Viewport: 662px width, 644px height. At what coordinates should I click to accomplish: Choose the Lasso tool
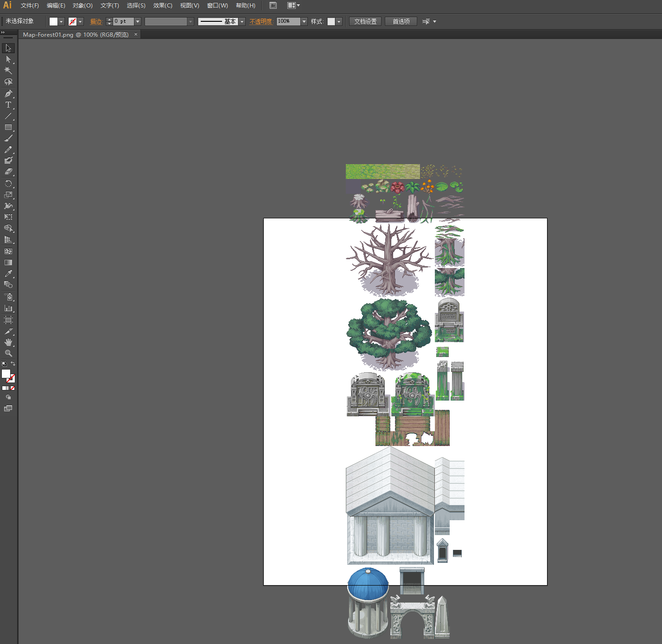coord(8,82)
